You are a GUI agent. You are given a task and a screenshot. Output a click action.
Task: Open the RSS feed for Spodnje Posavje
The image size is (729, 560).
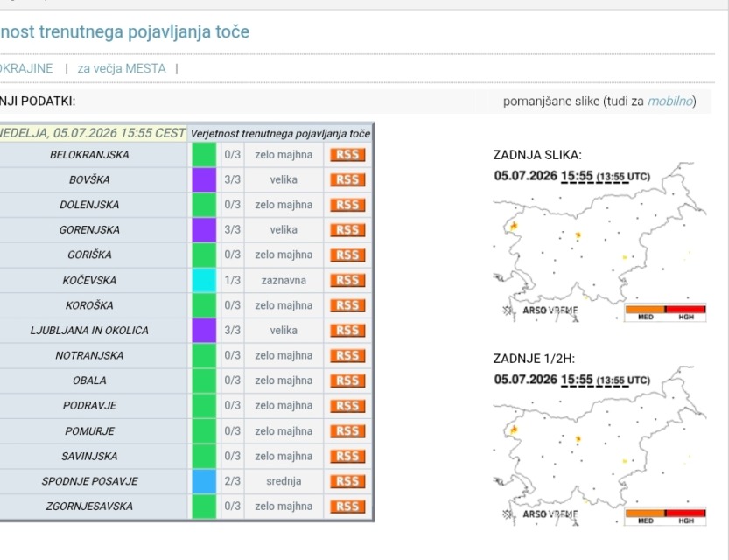click(x=347, y=481)
